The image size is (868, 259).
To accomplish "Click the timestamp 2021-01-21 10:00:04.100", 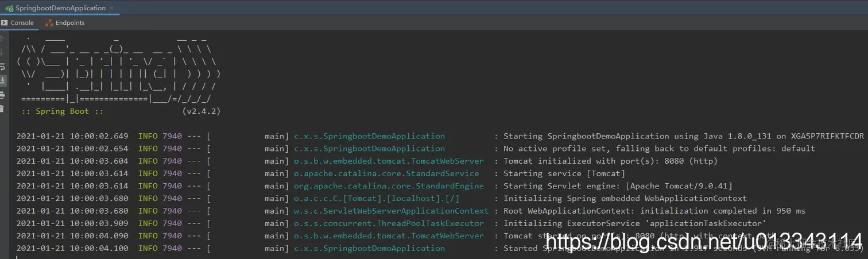I will click(x=72, y=248).
